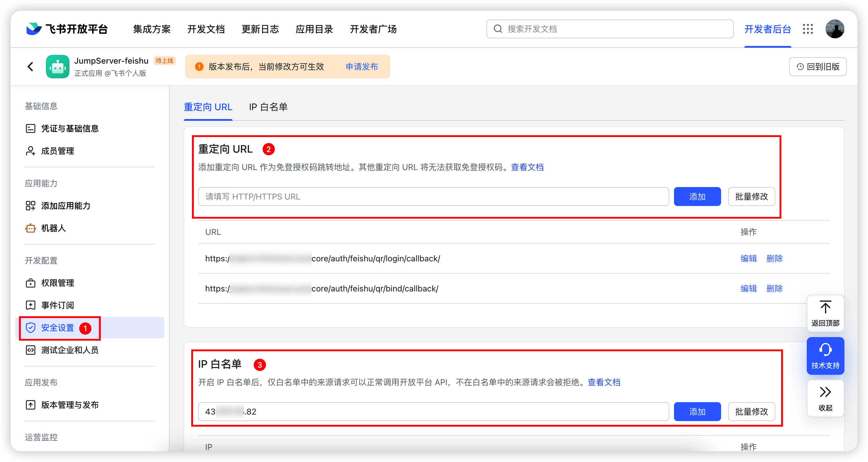This screenshot has height=462, width=868.
Task: Select 安全设置 in sidebar
Action: click(90, 328)
